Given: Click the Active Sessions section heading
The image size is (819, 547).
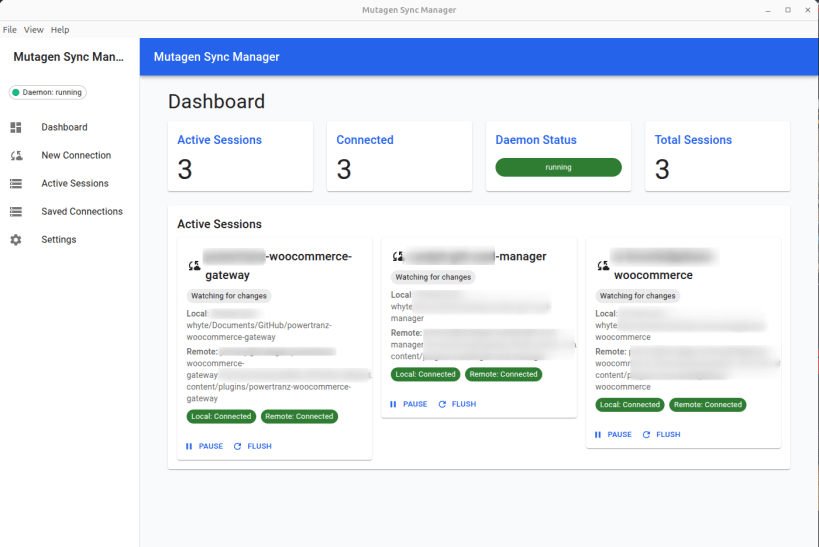Looking at the screenshot, I should click(219, 224).
